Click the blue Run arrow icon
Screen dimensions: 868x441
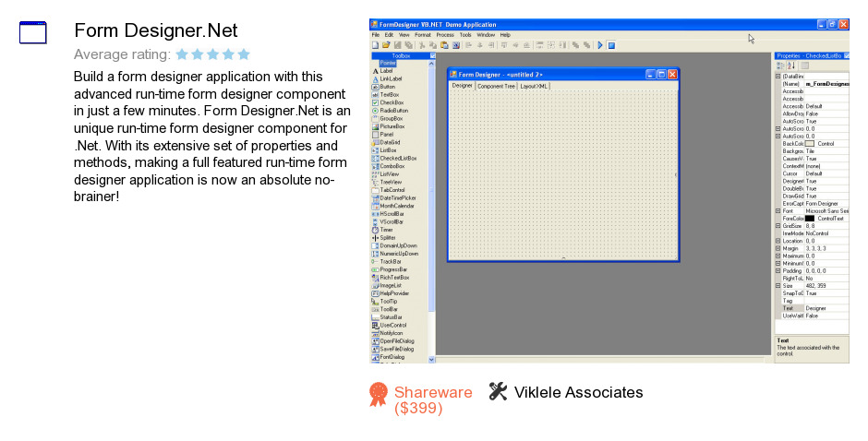click(x=600, y=45)
